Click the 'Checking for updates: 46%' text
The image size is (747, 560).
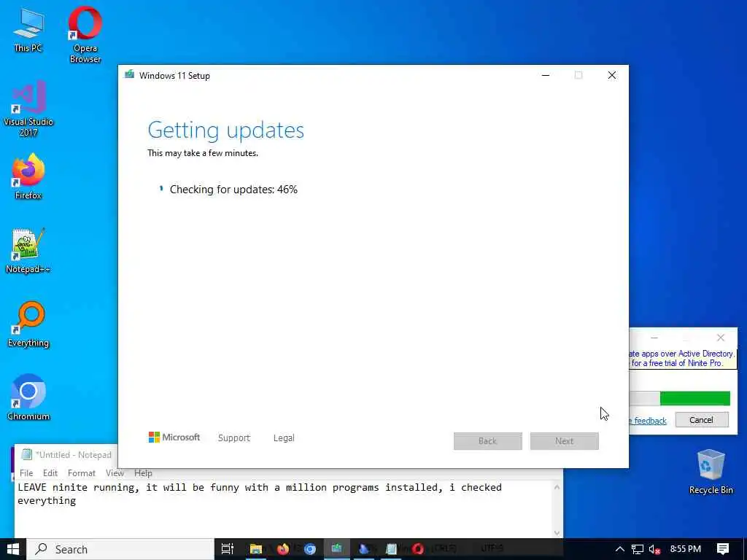pyautogui.click(x=233, y=189)
